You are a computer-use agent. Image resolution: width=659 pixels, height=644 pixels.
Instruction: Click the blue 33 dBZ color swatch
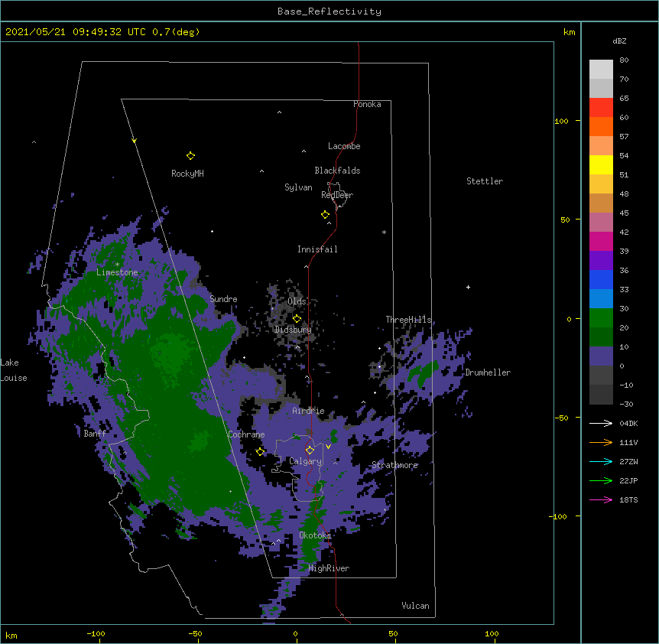tap(601, 279)
